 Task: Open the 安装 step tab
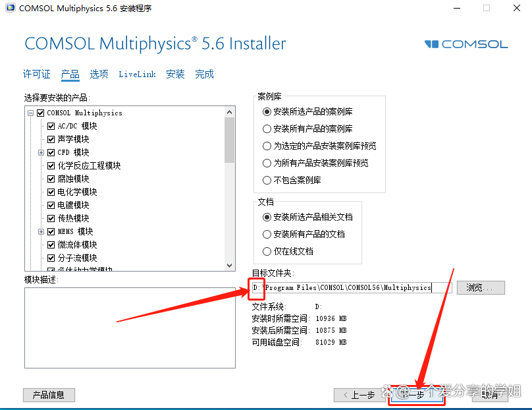pyautogui.click(x=175, y=74)
